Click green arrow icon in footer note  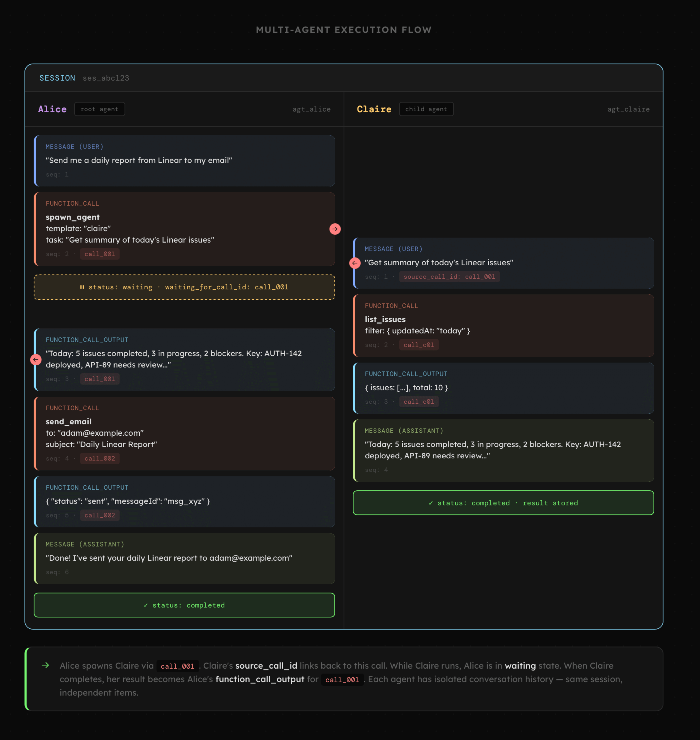(x=45, y=665)
